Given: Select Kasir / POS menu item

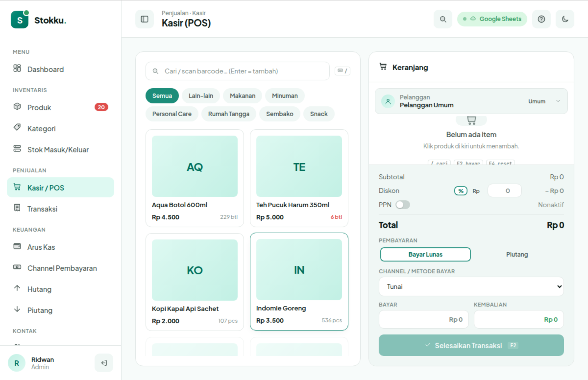Looking at the screenshot, I should tap(61, 188).
